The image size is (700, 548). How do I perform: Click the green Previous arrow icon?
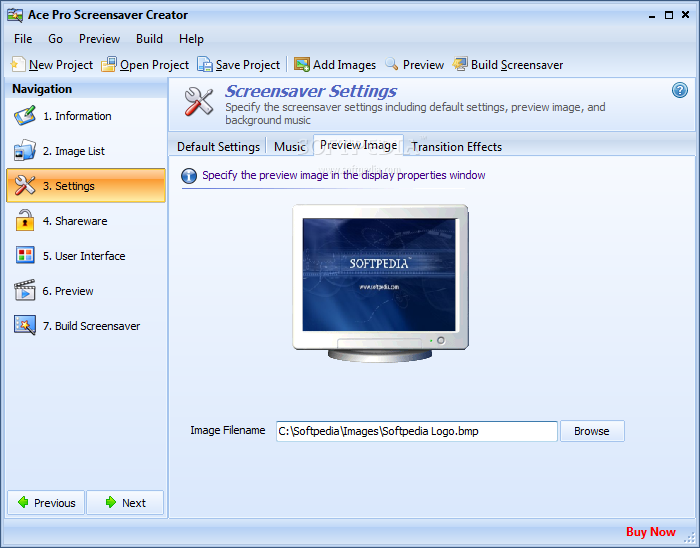[23, 502]
